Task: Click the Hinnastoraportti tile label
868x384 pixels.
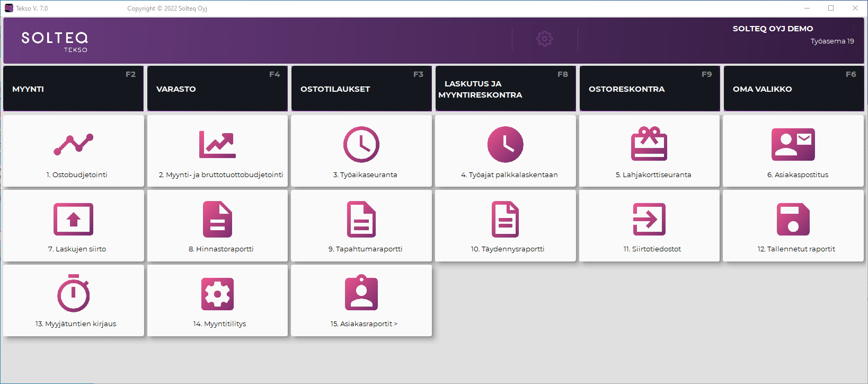Action: coord(221,249)
